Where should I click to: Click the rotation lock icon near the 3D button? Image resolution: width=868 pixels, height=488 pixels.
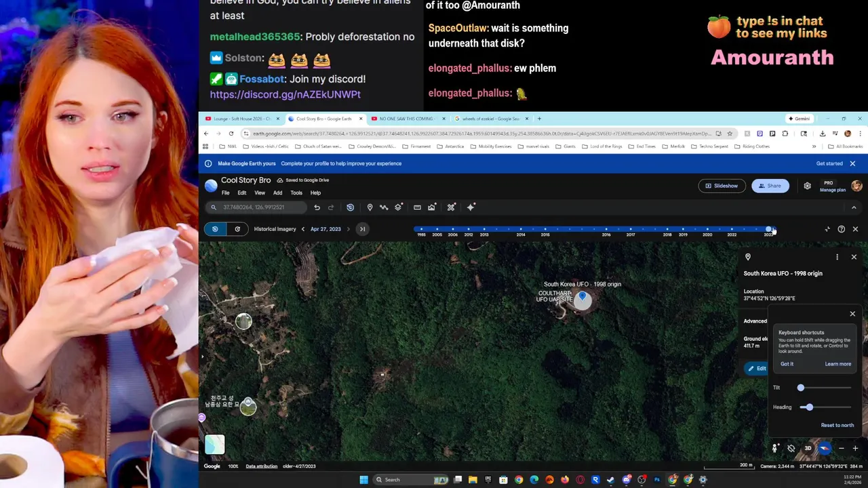point(791,448)
